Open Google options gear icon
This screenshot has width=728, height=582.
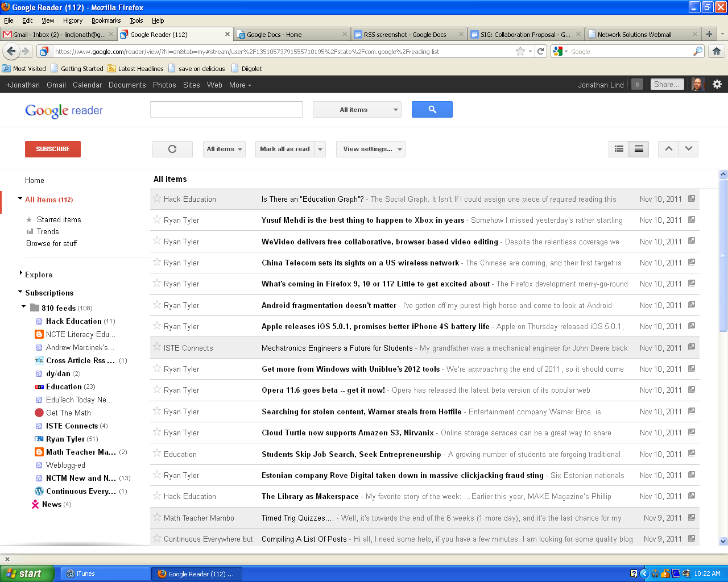pyautogui.click(x=717, y=84)
